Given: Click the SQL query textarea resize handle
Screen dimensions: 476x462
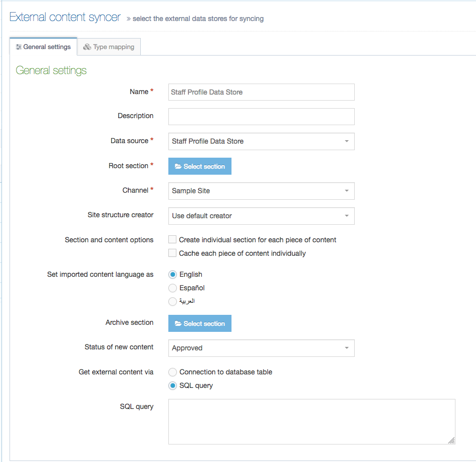Looking at the screenshot, I should 451,440.
